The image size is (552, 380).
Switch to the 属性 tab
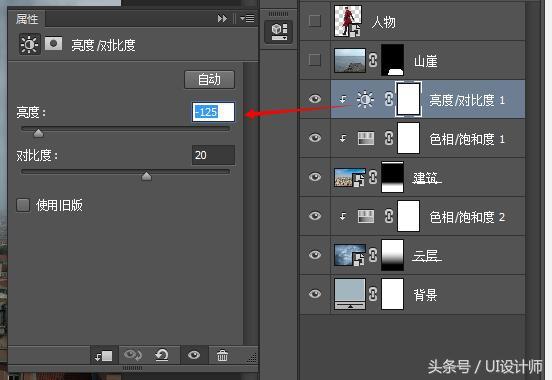(x=27, y=19)
